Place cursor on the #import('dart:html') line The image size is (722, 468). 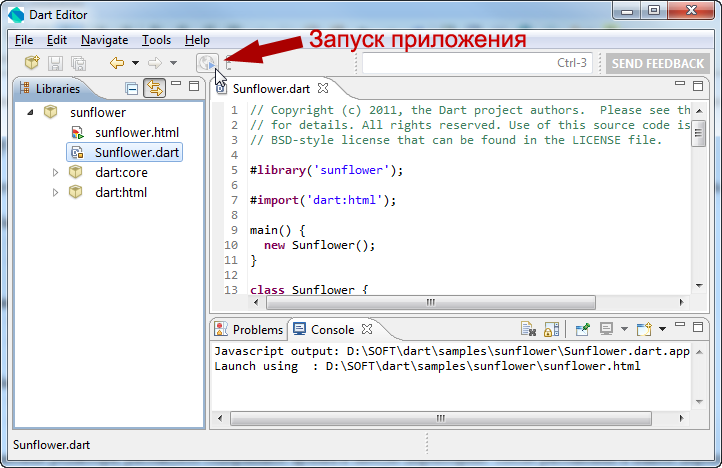pyautogui.click(x=323, y=200)
